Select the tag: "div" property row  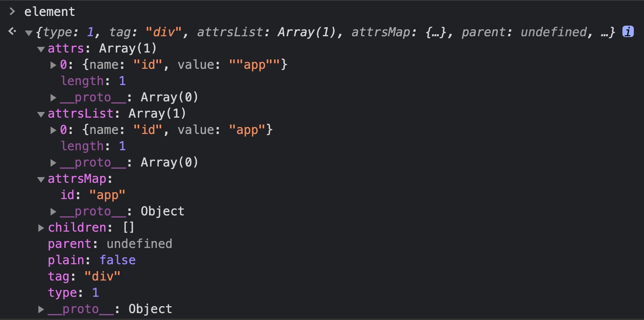(x=84, y=276)
